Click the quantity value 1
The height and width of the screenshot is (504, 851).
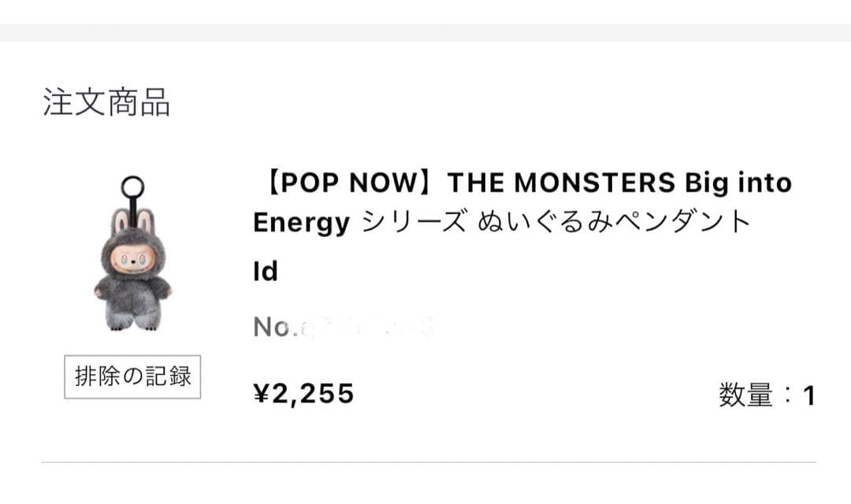pos(808,395)
